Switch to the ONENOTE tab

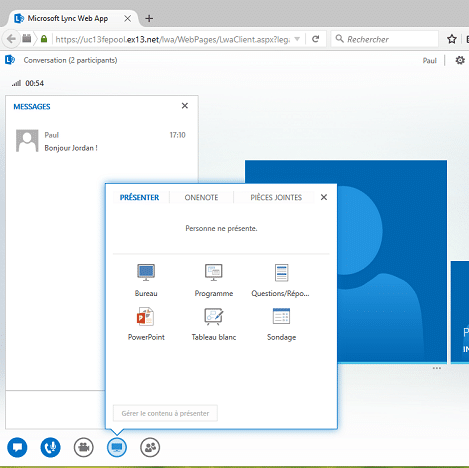[x=201, y=197]
